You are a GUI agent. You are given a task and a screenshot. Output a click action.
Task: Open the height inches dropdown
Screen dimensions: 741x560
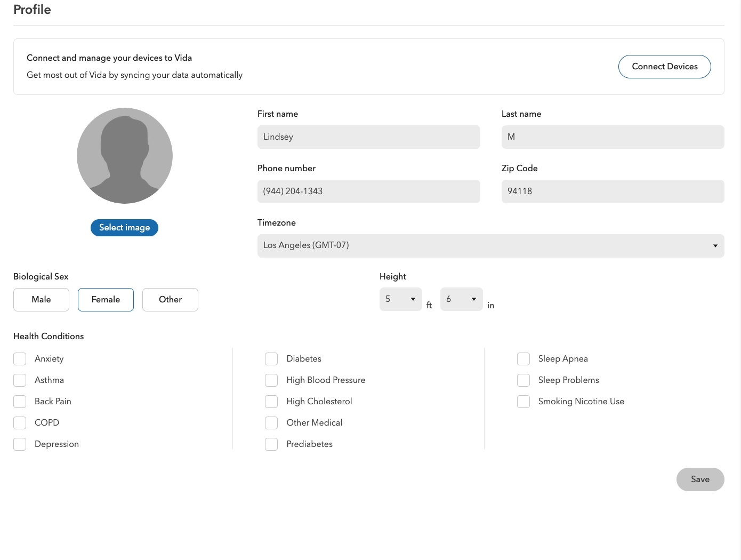[461, 299]
